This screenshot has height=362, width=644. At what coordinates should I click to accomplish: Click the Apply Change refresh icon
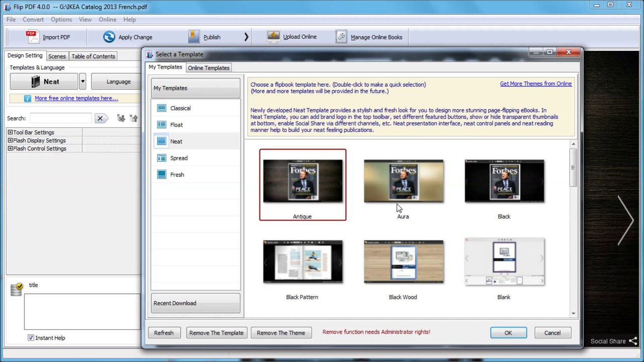point(109,37)
